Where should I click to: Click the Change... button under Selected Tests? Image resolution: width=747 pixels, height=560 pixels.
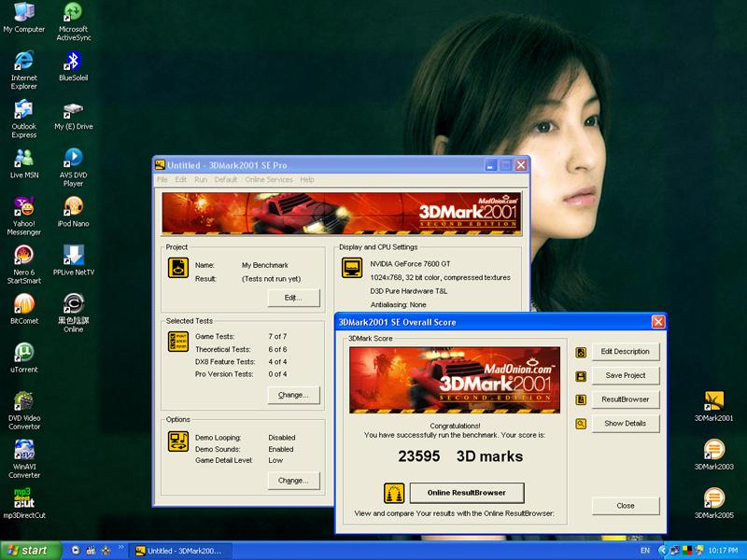pyautogui.click(x=293, y=395)
